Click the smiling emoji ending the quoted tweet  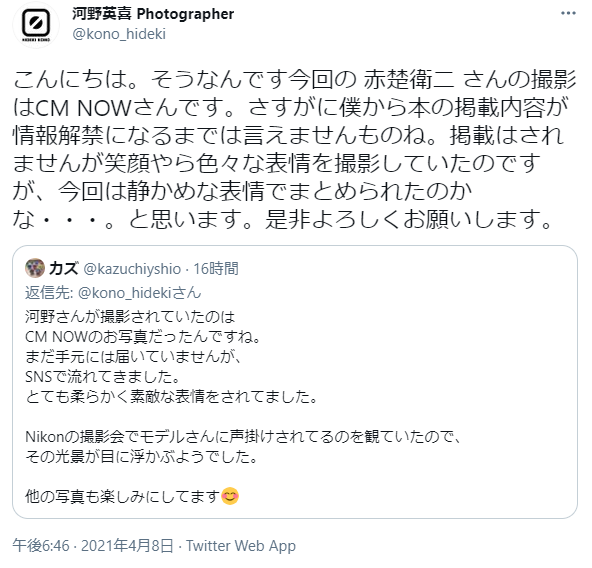point(230,496)
